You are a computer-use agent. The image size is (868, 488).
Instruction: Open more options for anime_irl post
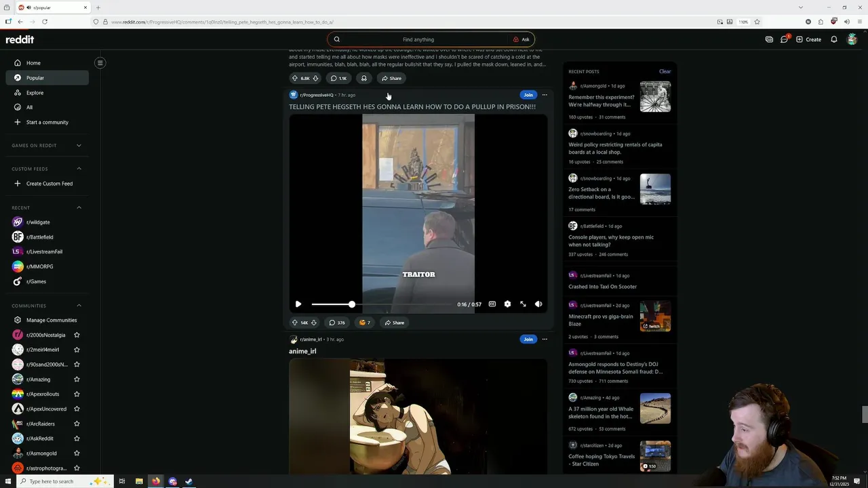(545, 339)
